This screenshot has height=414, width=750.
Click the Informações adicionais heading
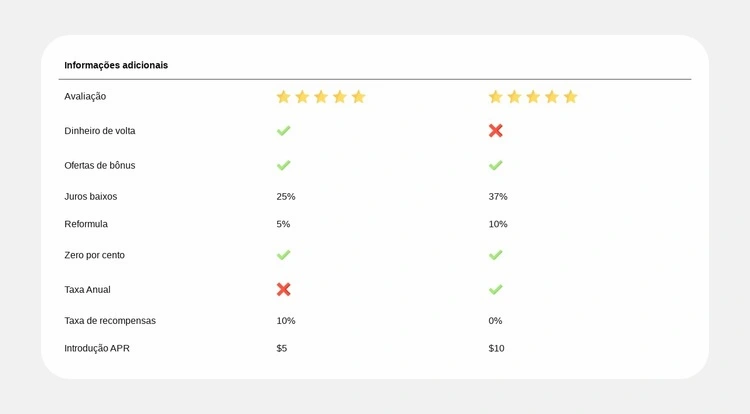[116, 65]
